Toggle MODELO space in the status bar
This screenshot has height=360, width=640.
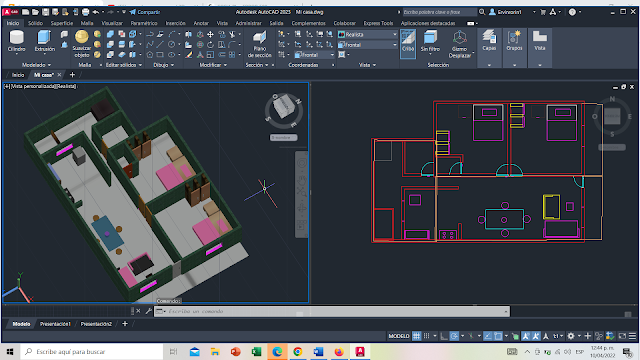(x=399, y=336)
